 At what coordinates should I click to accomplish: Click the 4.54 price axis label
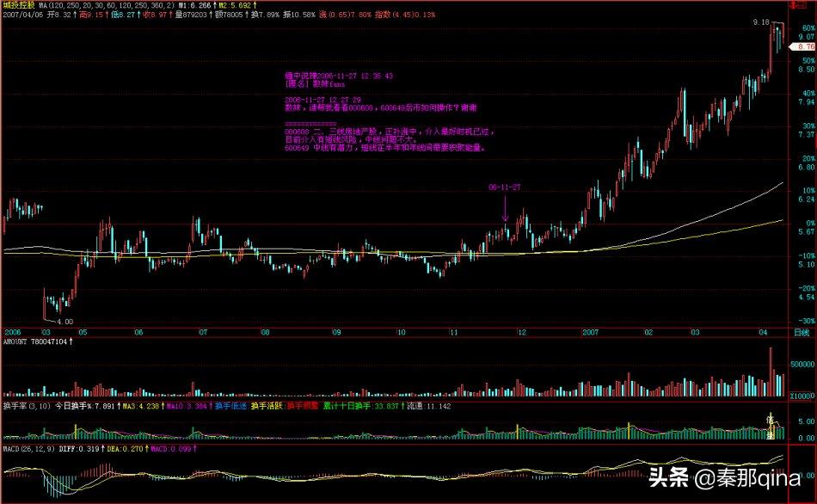[x=807, y=298]
